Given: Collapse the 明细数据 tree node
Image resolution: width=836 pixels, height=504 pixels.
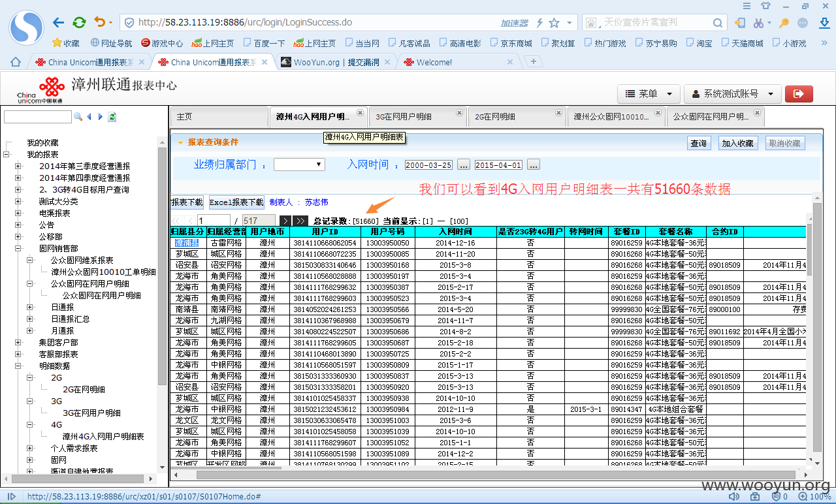Looking at the screenshot, I should 18,366.
